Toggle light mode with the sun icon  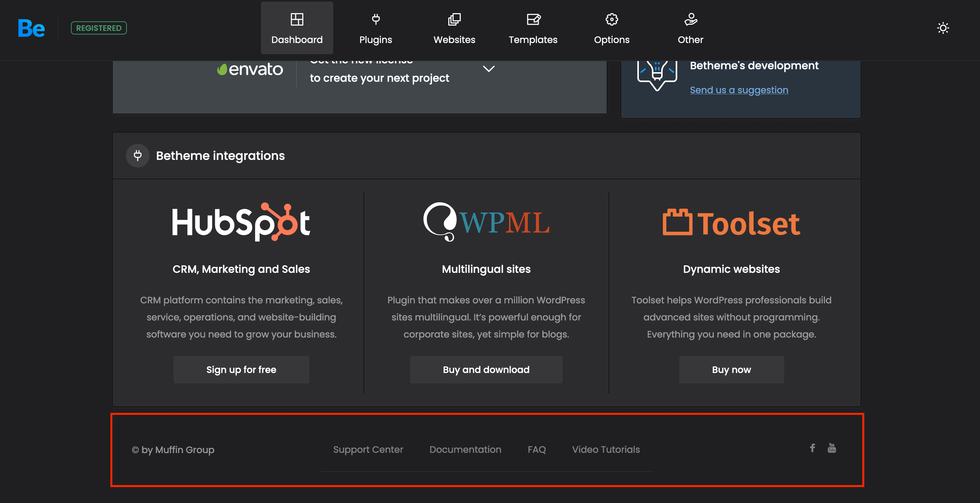point(943,28)
